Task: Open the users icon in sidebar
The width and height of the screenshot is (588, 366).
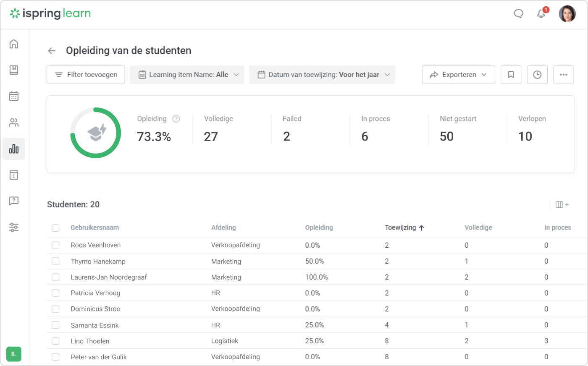Action: pos(14,123)
